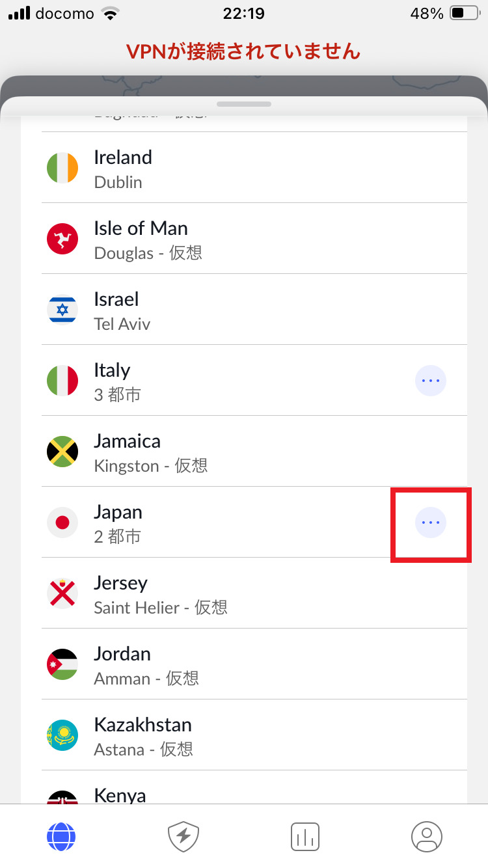Tap the Isle of Man flag
488x868 pixels.
coord(62,239)
